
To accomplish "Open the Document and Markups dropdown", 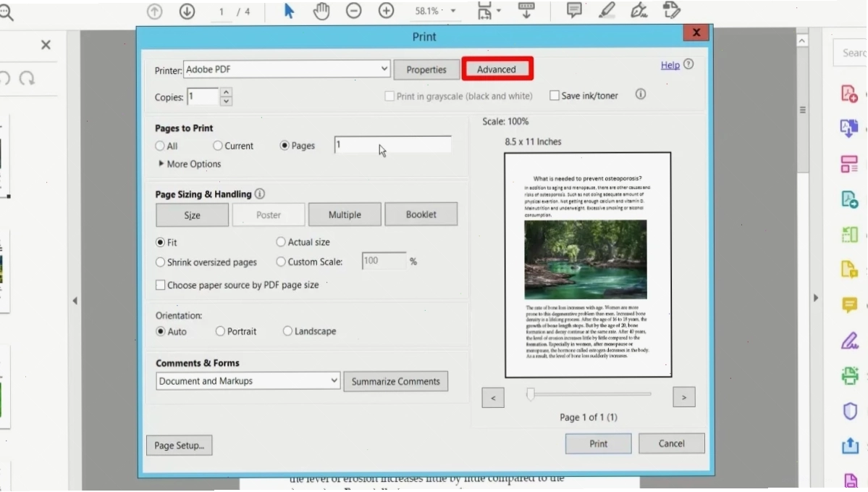I will [x=248, y=380].
